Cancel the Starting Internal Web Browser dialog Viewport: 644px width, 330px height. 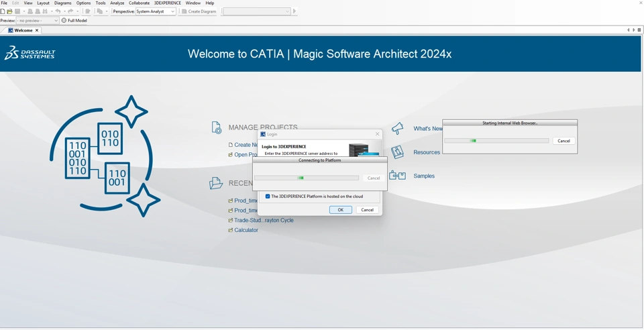pyautogui.click(x=563, y=141)
